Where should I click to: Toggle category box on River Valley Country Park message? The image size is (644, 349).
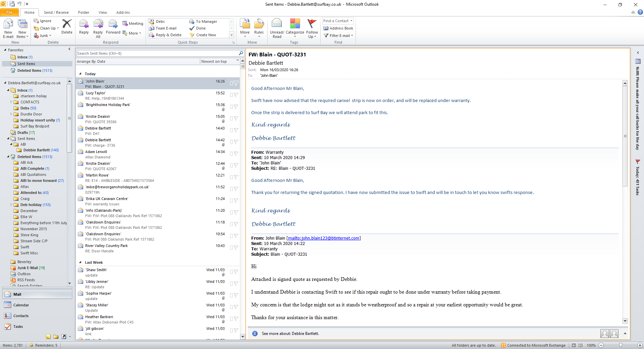click(x=231, y=247)
